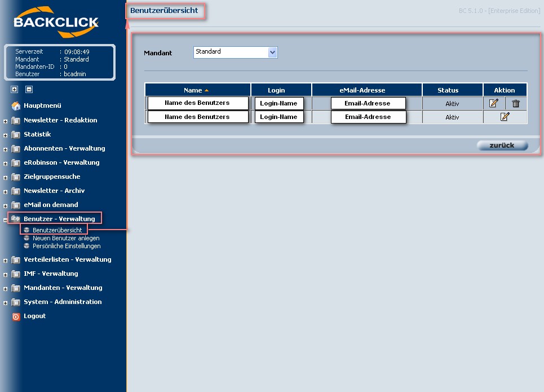The width and height of the screenshot is (544, 392).
Task: Click the edit icon in second user row
Action: 505,117
